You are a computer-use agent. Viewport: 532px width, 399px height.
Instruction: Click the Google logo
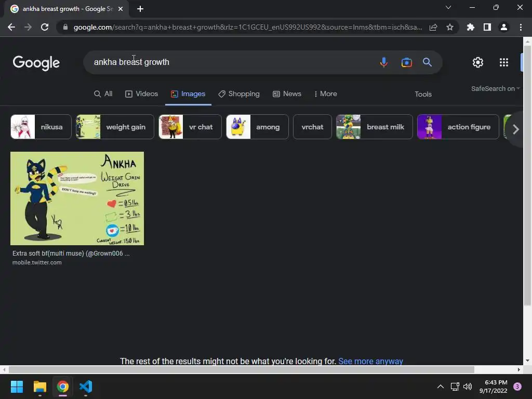[x=36, y=63]
